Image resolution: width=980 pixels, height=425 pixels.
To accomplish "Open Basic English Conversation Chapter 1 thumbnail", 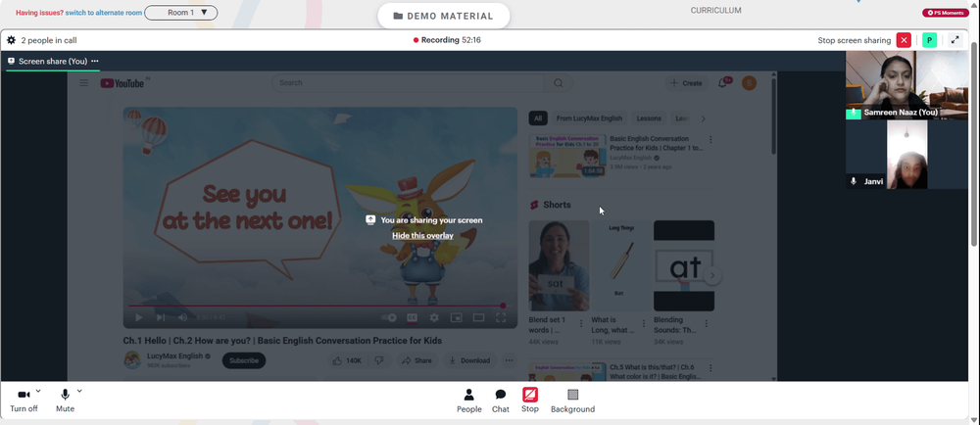I will [566, 156].
